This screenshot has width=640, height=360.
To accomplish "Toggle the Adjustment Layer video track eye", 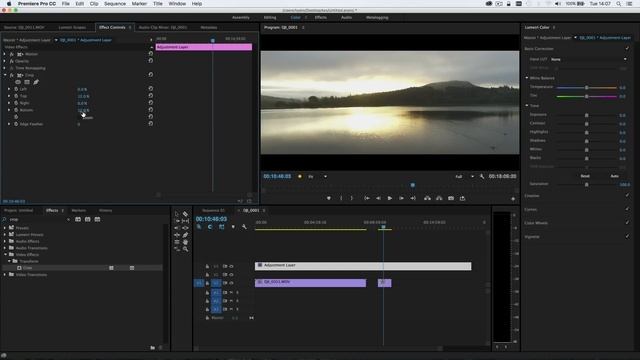I will click(231, 266).
